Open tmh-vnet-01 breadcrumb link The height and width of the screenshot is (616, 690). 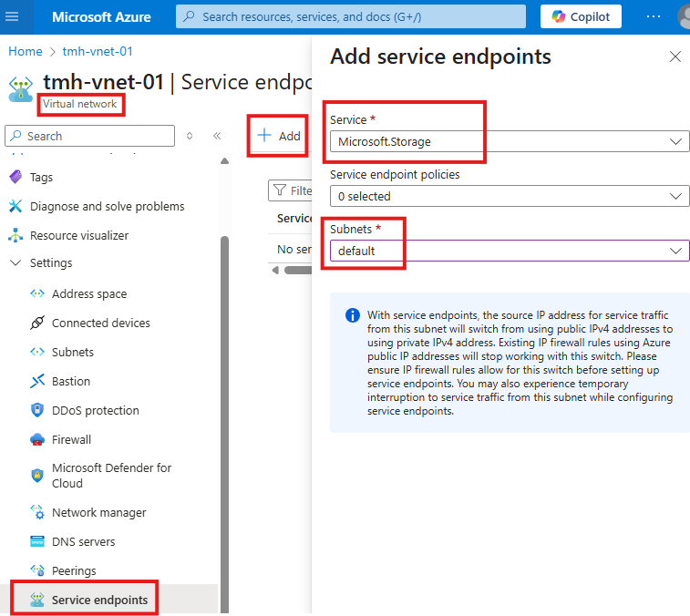coord(98,51)
